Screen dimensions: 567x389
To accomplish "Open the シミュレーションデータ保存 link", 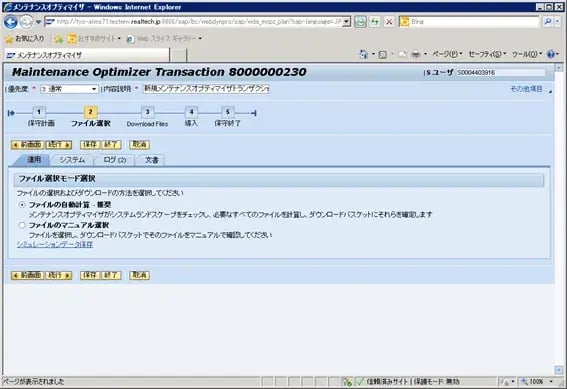I will [55, 245].
